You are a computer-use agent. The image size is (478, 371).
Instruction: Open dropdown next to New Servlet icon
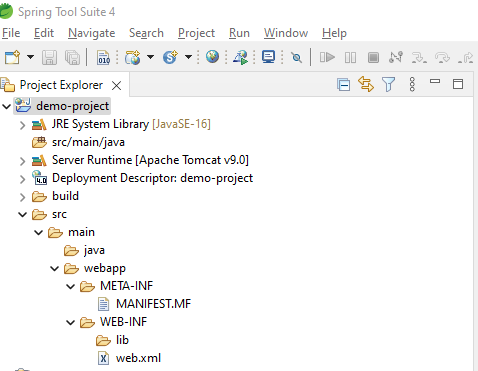point(188,57)
